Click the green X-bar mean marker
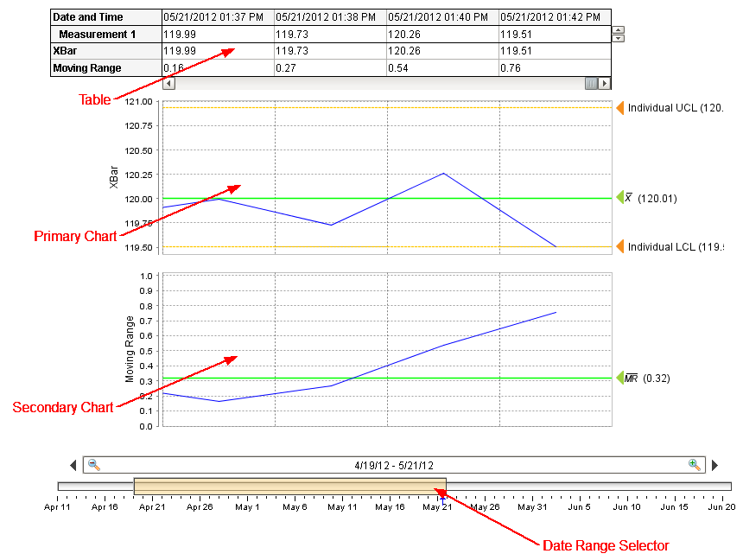The height and width of the screenshot is (560, 743). click(619, 198)
